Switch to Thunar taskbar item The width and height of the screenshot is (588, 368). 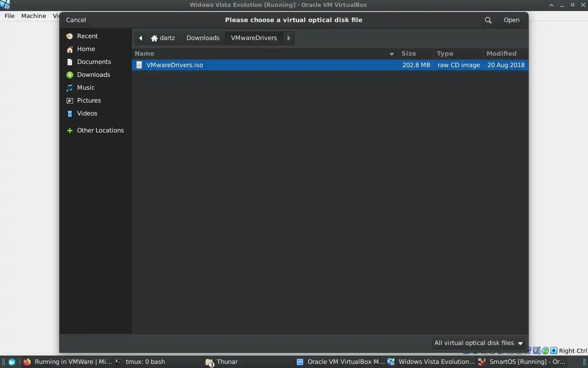(249, 362)
